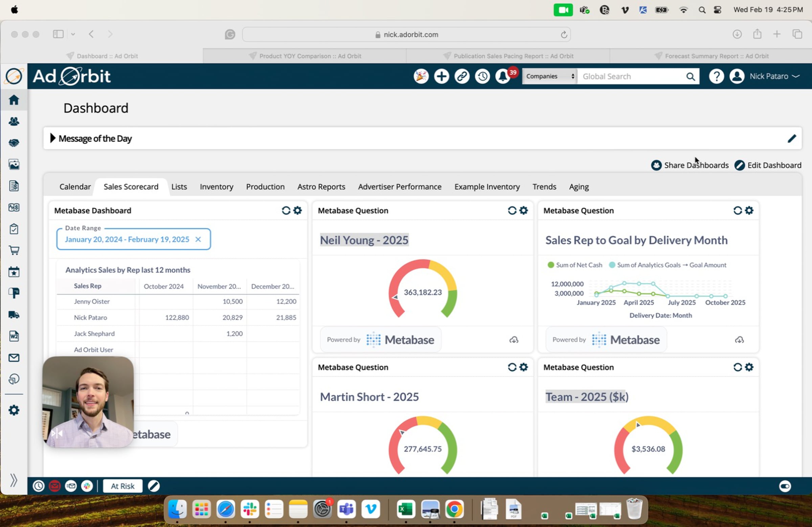Open the shopping cart sidebar icon
812x527 pixels.
pos(14,250)
